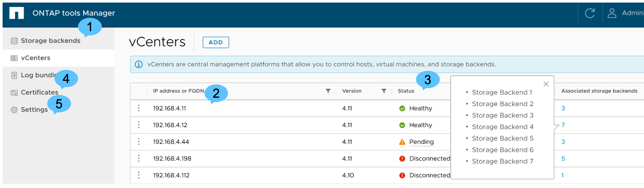
Task: Open actions menu for 192.168.4.112 row
Action: pos(139,175)
